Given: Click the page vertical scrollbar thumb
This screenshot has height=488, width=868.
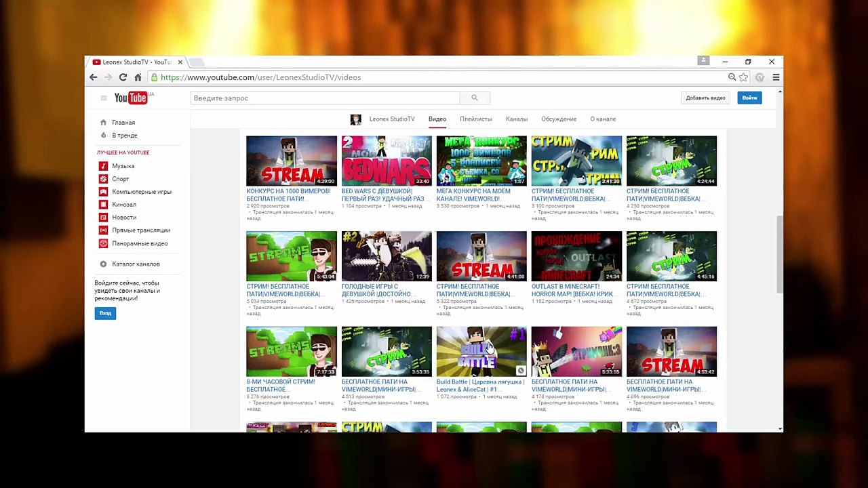Looking at the screenshot, I should 780,254.
